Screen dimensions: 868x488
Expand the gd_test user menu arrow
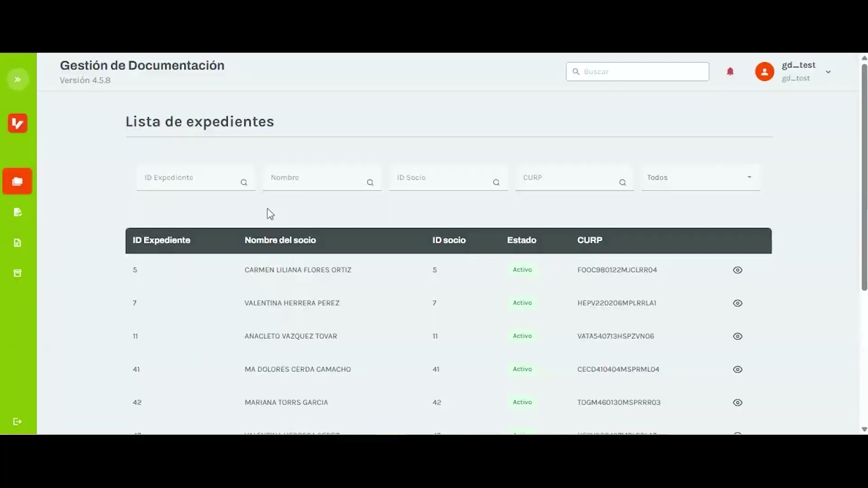(828, 72)
